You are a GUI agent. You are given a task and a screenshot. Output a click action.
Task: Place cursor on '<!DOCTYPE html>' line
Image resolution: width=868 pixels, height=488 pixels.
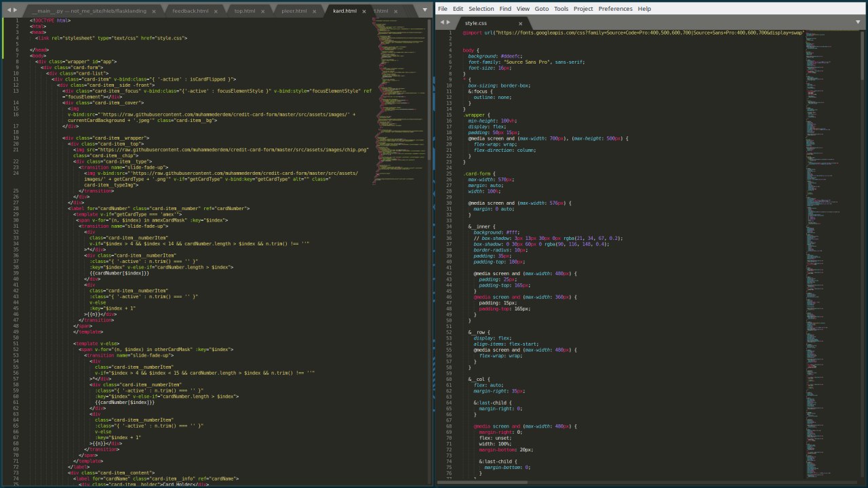coord(50,20)
